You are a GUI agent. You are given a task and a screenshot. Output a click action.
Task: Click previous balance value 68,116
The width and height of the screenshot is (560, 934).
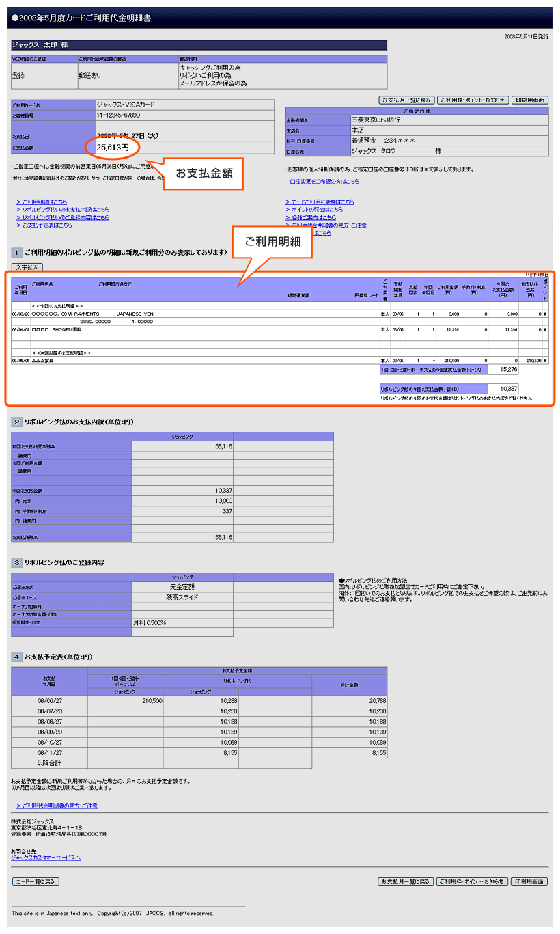click(223, 446)
